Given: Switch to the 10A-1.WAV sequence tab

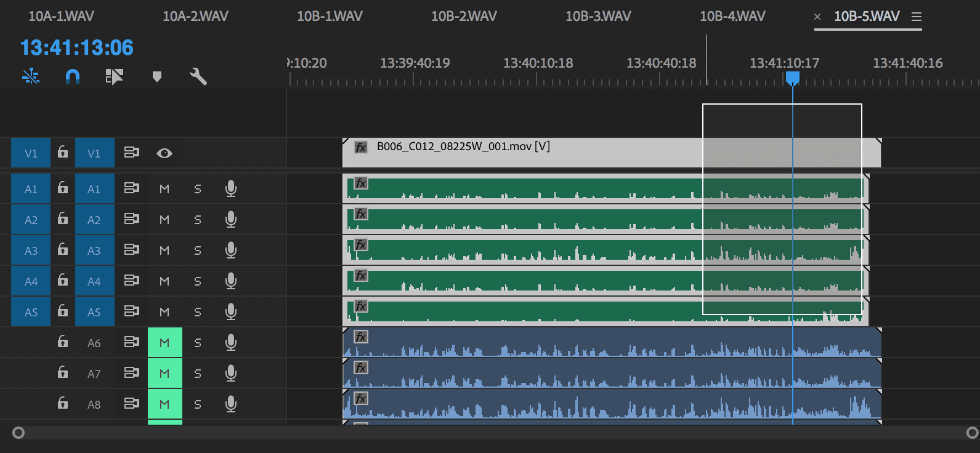Looking at the screenshot, I should [x=61, y=17].
